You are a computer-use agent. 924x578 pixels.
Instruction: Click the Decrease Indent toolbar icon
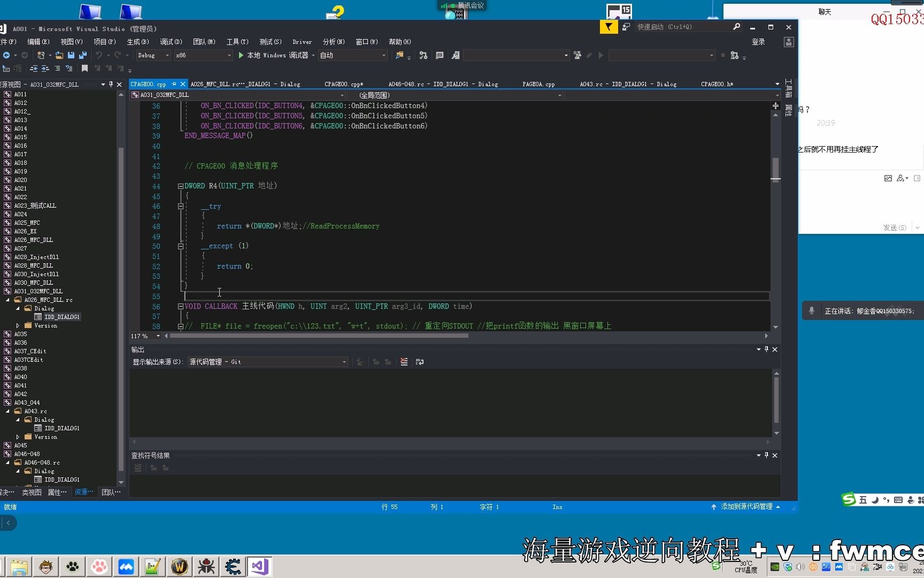[34, 69]
